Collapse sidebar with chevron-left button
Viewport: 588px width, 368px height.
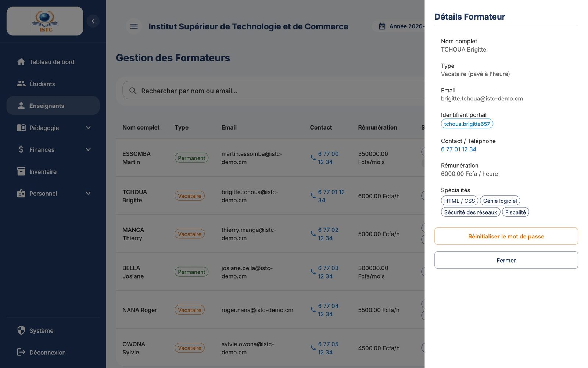pos(93,21)
